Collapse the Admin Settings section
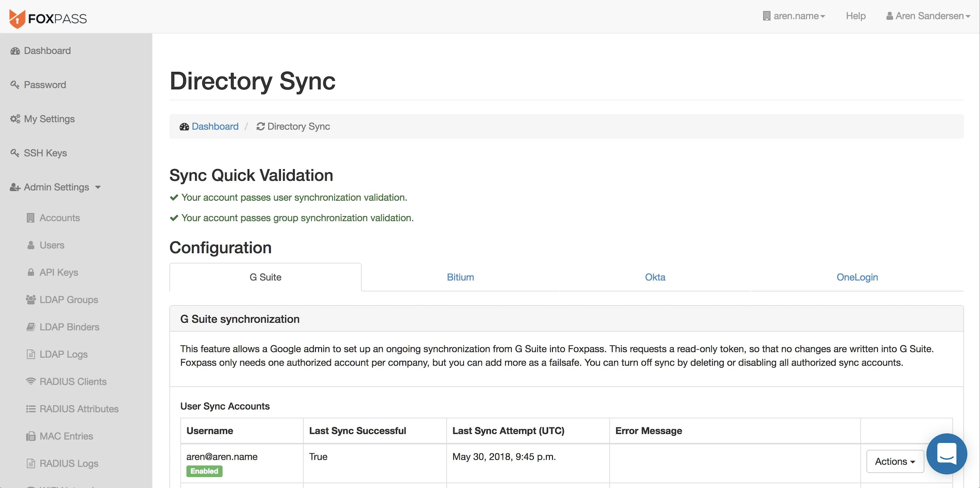 pos(56,187)
